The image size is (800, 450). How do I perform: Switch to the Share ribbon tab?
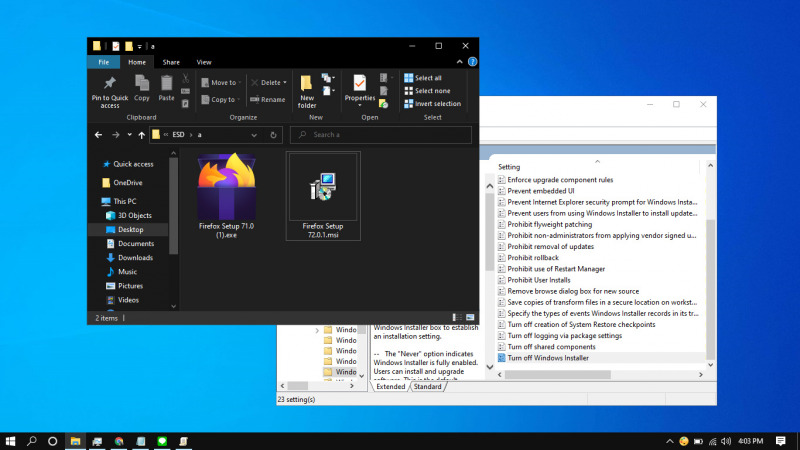171,62
